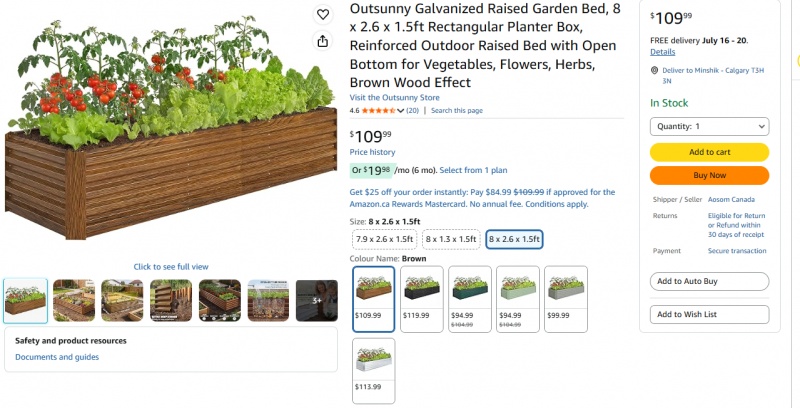
Task: Add the item to cart
Action: (x=709, y=152)
